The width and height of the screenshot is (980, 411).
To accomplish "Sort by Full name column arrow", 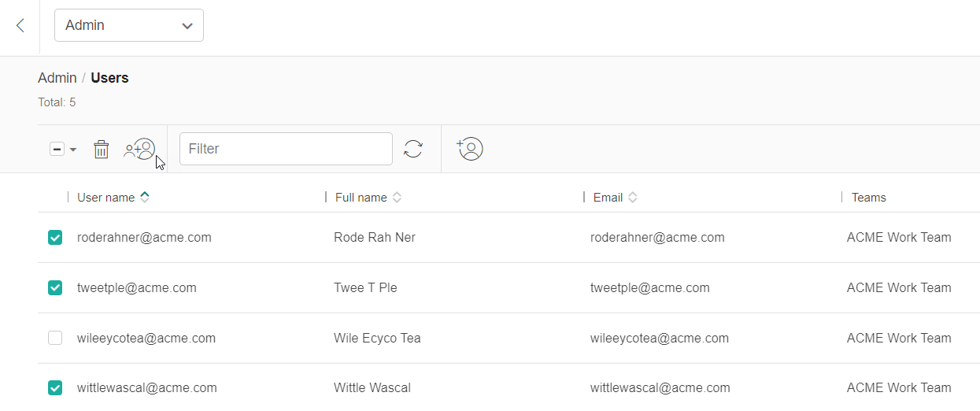I will coord(398,198).
